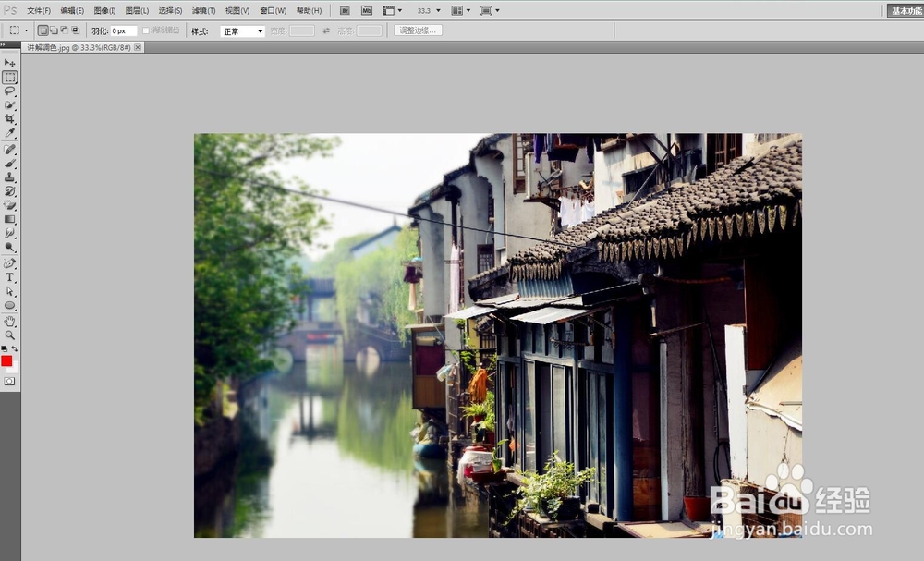The image size is (924, 561).
Task: Open the 窗口(W) menu
Action: (x=273, y=10)
